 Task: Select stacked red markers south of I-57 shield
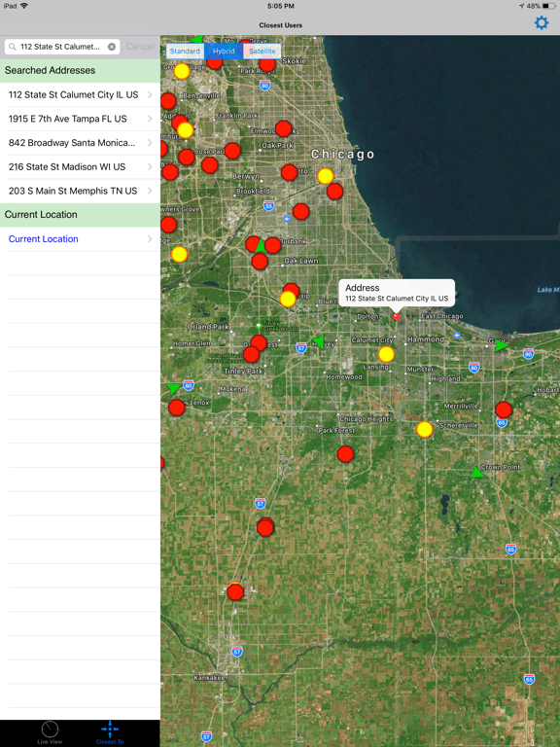265,527
